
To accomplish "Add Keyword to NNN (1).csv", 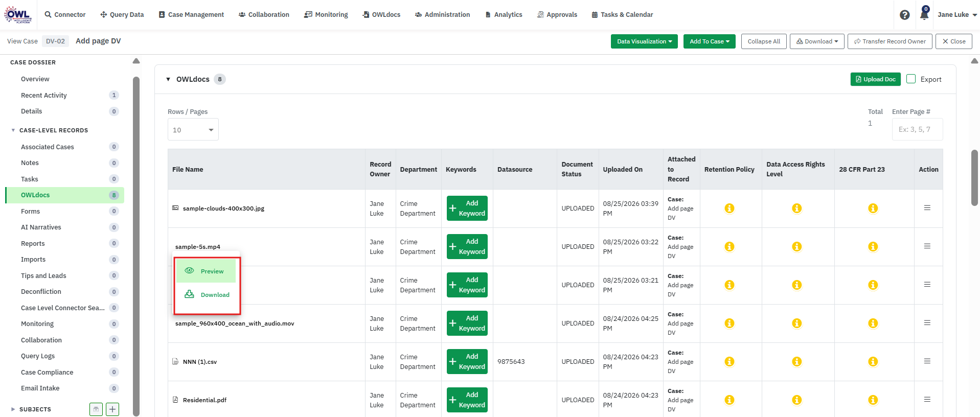I will coord(467,362).
